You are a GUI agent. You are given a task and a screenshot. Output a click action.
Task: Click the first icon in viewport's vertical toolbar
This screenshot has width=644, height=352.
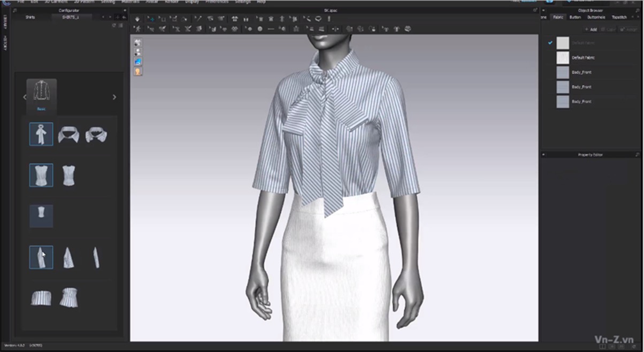(138, 42)
